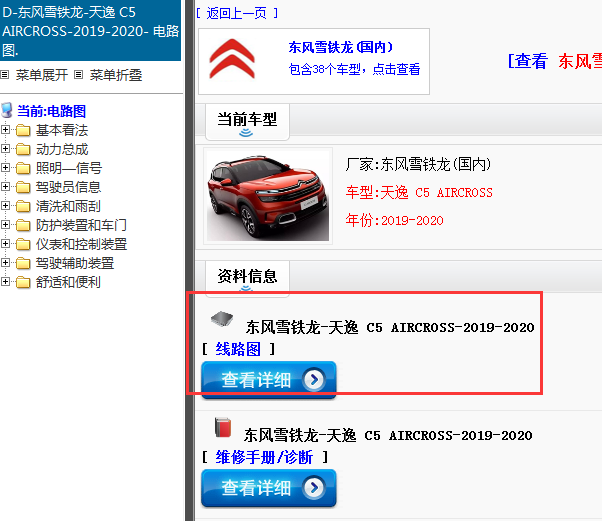Click the 车型:天逸 C5 AIRCROSS text
602x521 pixels.
tap(419, 192)
